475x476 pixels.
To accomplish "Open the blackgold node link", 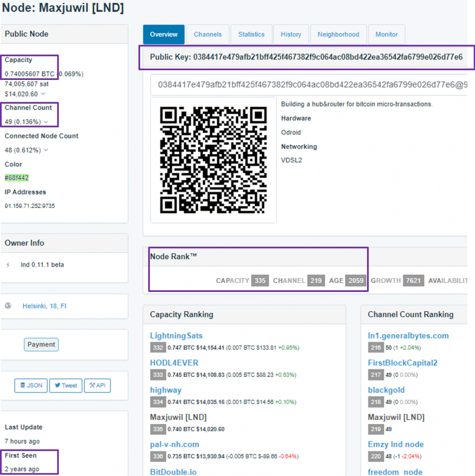I will 386,390.
